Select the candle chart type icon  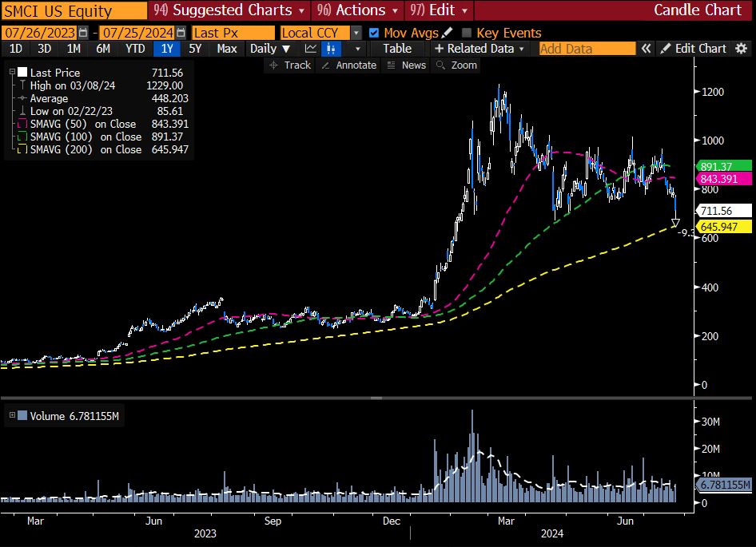331,49
